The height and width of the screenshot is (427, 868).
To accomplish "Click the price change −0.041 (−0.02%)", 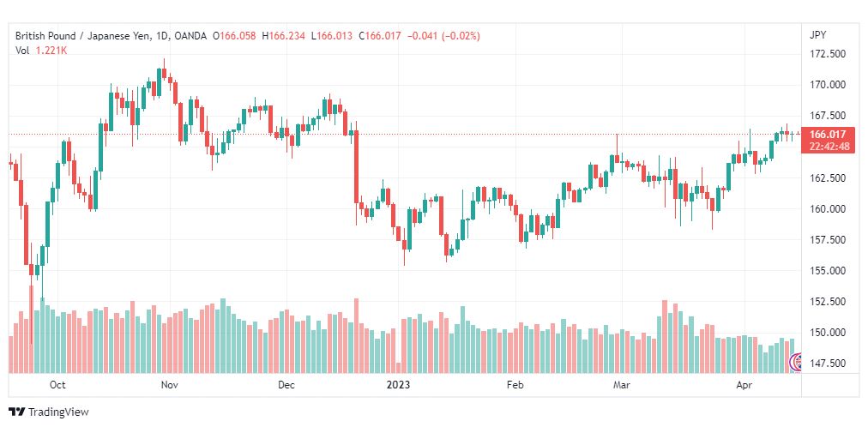I will 443,36.
